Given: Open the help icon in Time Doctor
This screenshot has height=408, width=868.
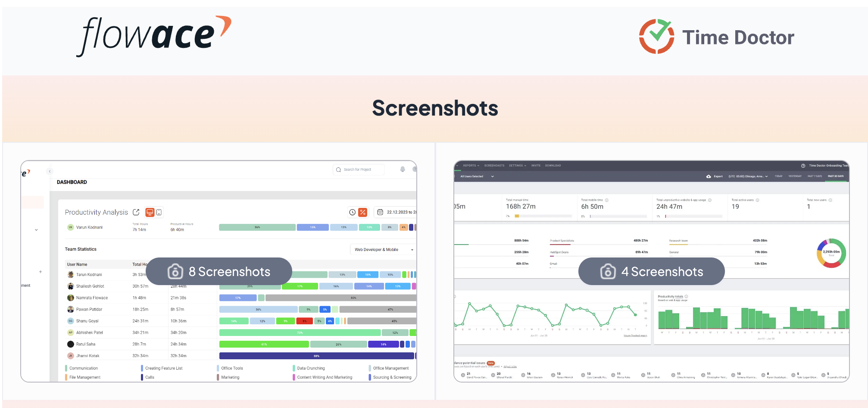Looking at the screenshot, I should (x=803, y=166).
